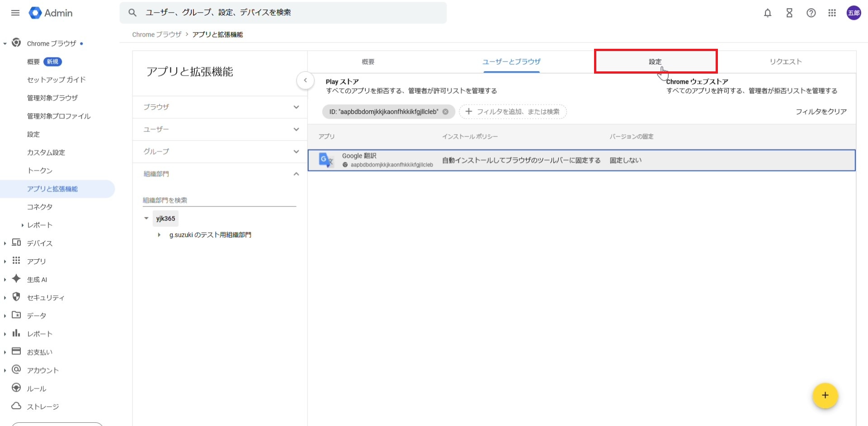Open the user account avatar

[854, 13]
